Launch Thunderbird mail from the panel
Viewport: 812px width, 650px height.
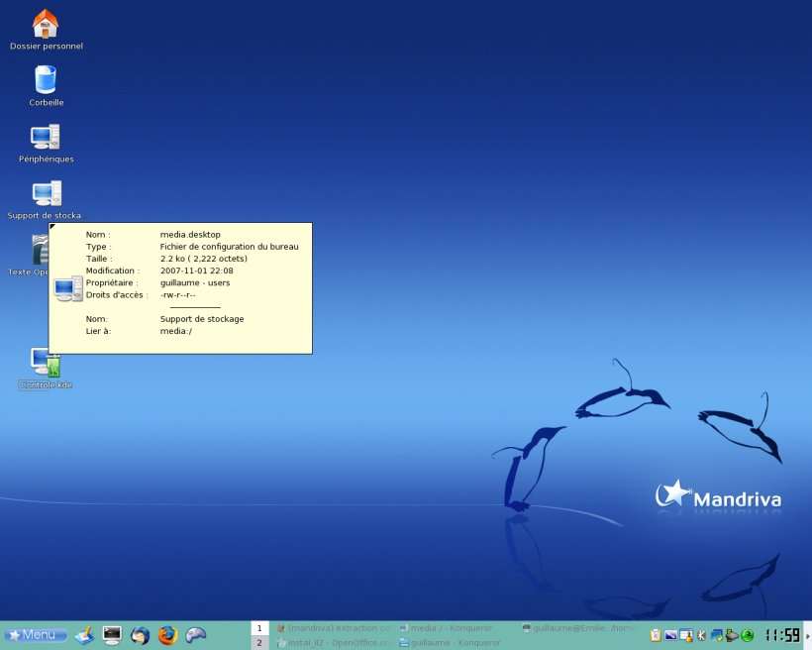pos(140,635)
